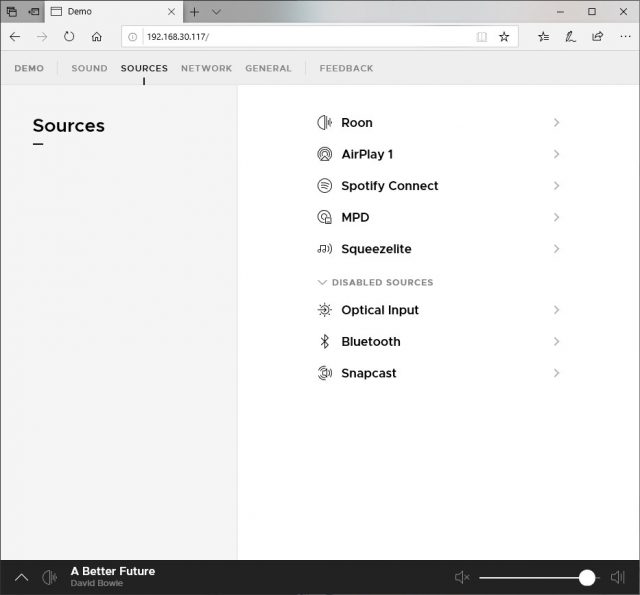The height and width of the screenshot is (595, 640).
Task: Expand the player bar with up chevron
Action: (22, 577)
